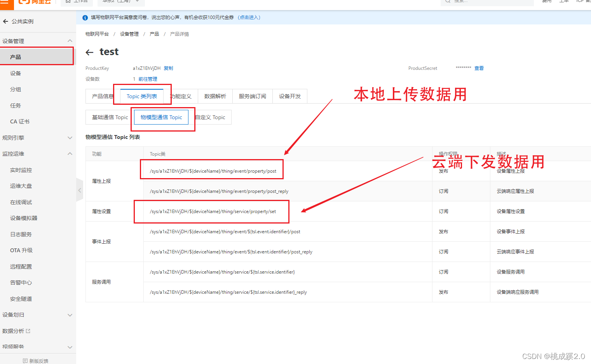Switch to the Topic 类列表 tab
The image size is (591, 364).
click(x=142, y=96)
